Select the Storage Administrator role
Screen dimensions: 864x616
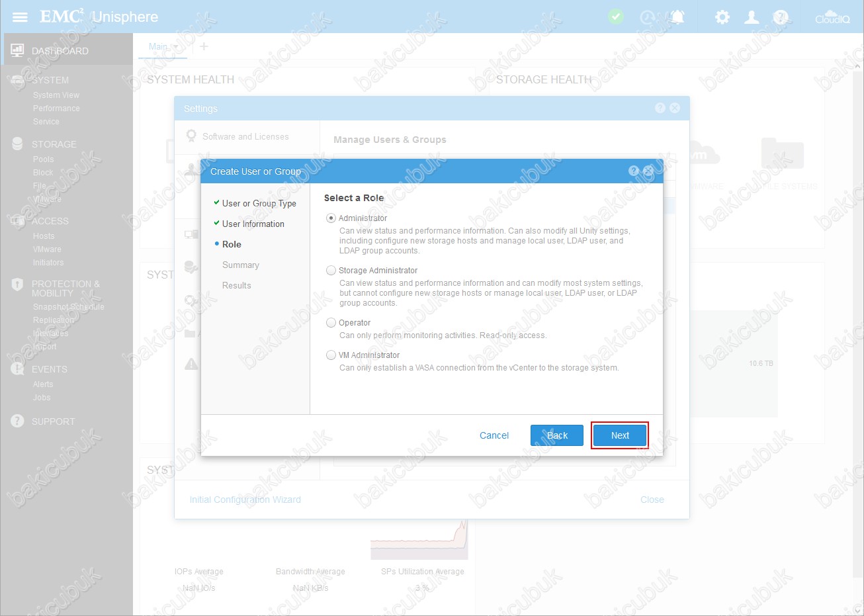coord(331,271)
